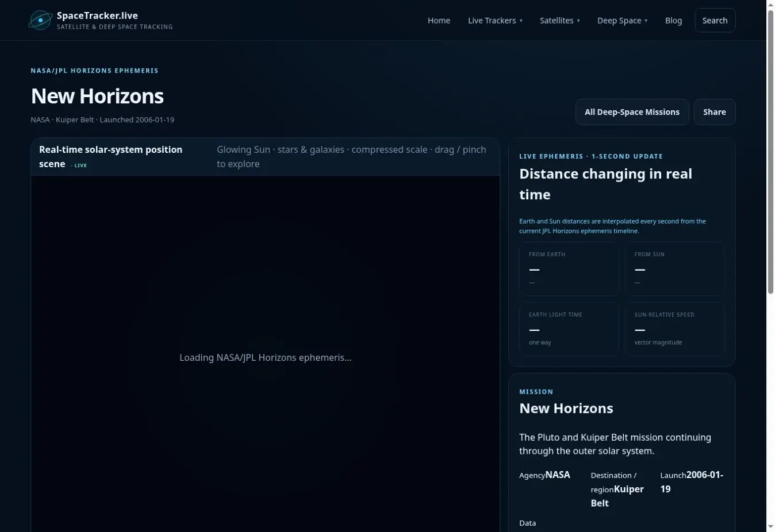
Task: Click the page vertical scrollbar thumb
Action: click(x=770, y=152)
